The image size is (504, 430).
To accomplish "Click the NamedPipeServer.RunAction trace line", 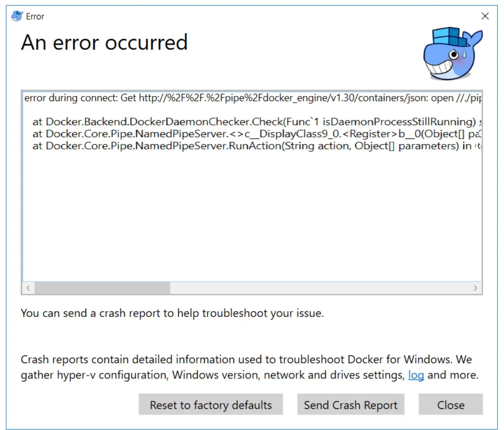I will coord(257,146).
